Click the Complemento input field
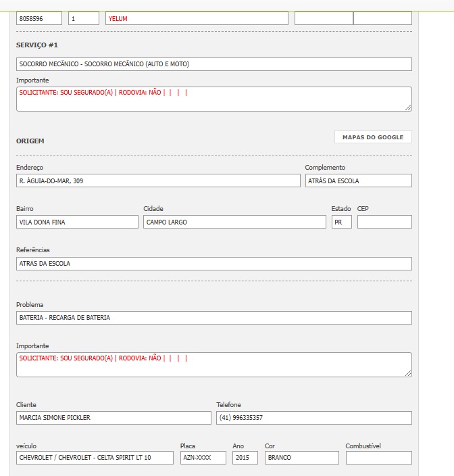Screen dimensions: 454x476 [x=358, y=181]
